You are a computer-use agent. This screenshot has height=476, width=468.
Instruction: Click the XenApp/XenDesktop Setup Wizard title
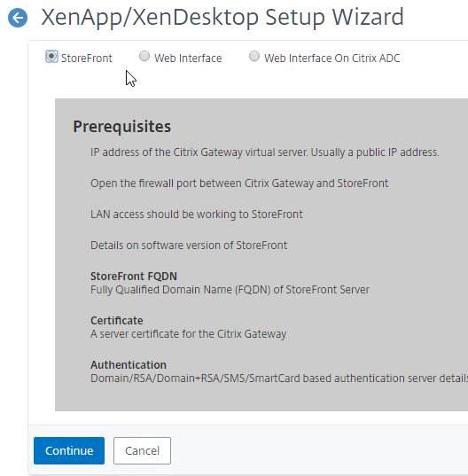(x=222, y=18)
